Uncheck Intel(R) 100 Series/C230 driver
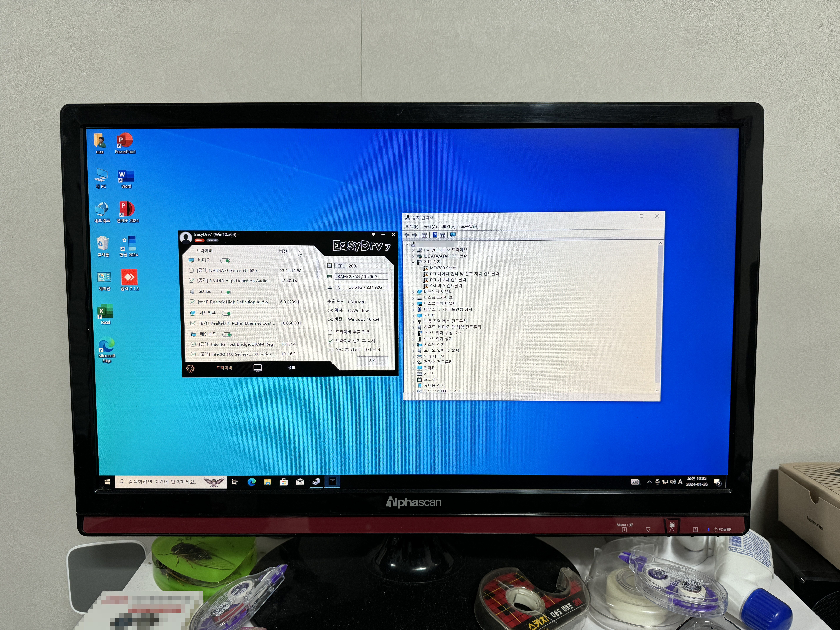This screenshot has height=630, width=840. pos(194,354)
